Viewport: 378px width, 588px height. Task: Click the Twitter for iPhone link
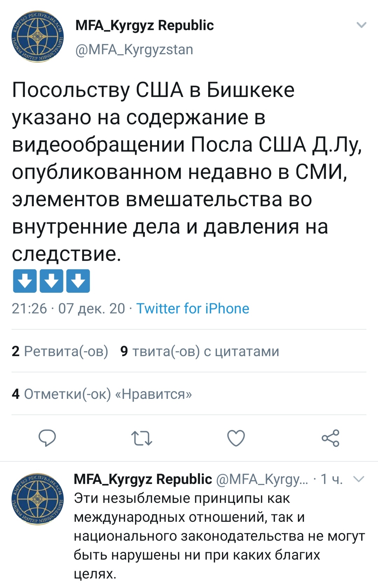(x=192, y=309)
